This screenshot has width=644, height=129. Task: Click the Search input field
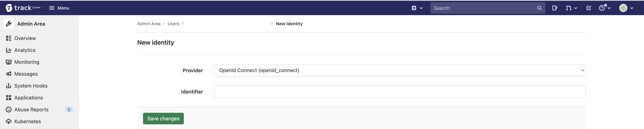(x=484, y=8)
